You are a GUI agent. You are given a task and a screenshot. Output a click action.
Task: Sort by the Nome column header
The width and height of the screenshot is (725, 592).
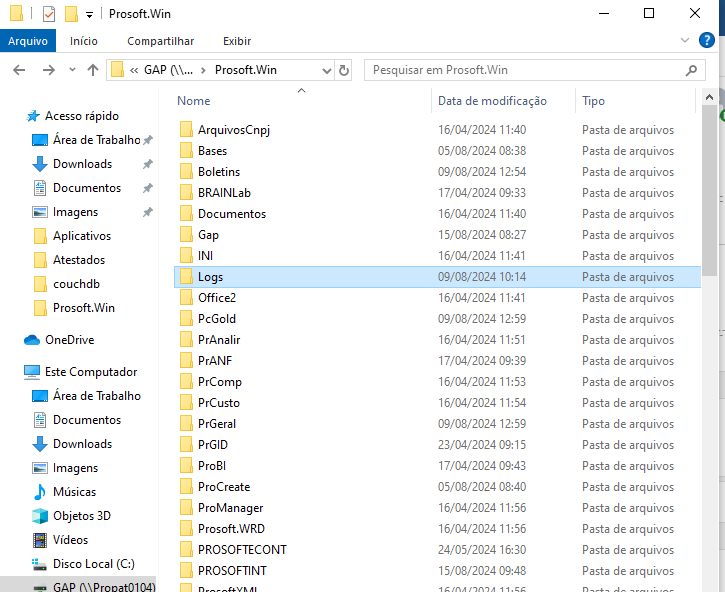[x=193, y=101]
